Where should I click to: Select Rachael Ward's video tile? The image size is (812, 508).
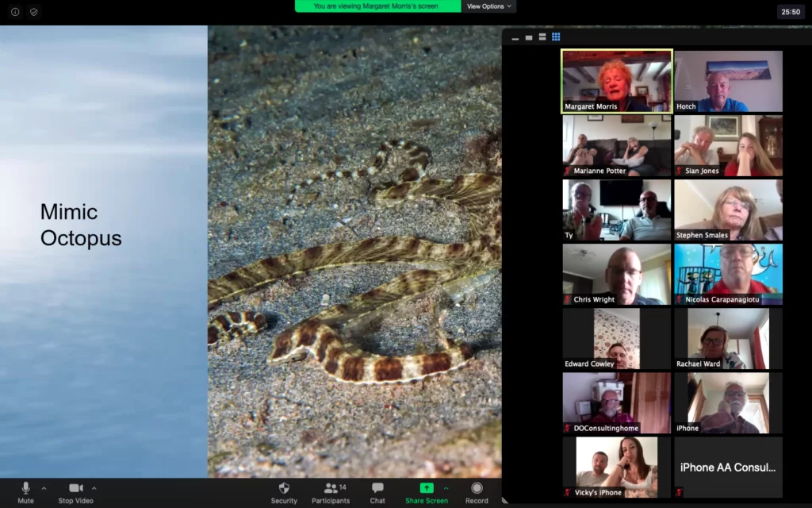(x=728, y=338)
